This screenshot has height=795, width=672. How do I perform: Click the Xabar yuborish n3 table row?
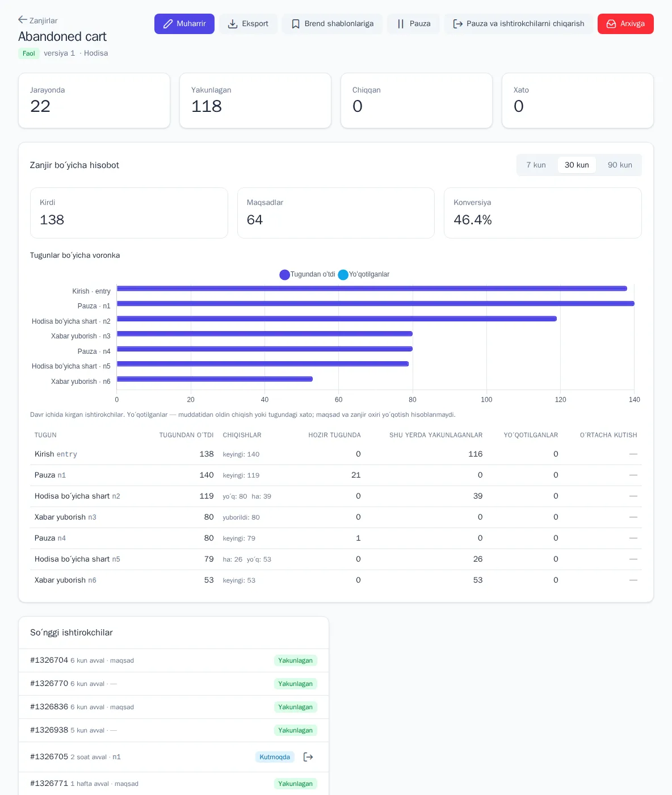(x=336, y=517)
